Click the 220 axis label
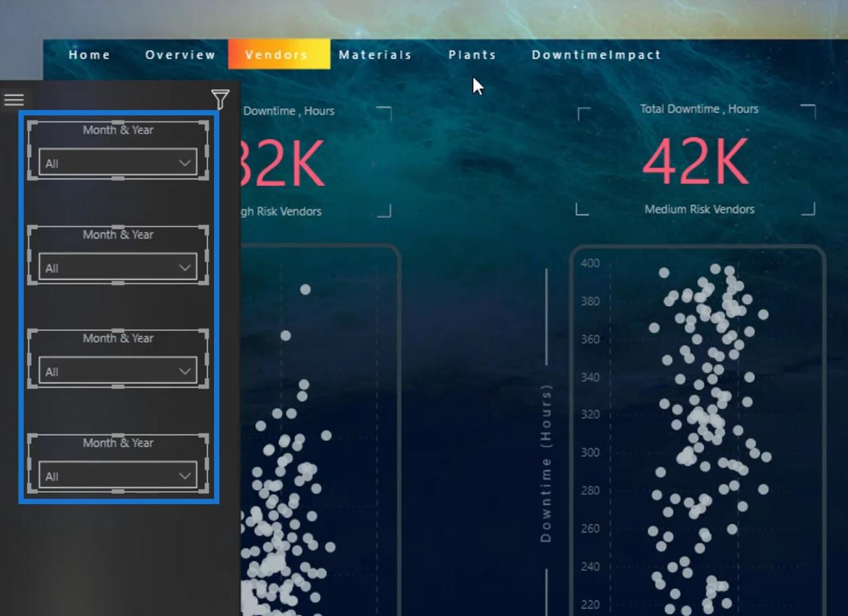 590,604
